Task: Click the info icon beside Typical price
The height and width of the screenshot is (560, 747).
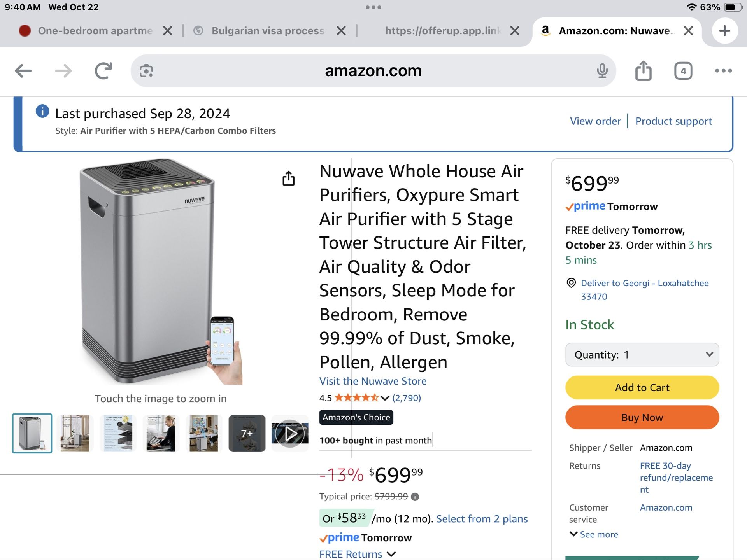Action: 416,496
